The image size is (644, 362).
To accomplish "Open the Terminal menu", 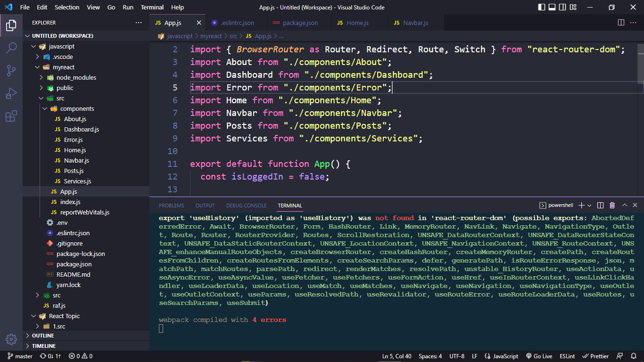I will (152, 7).
